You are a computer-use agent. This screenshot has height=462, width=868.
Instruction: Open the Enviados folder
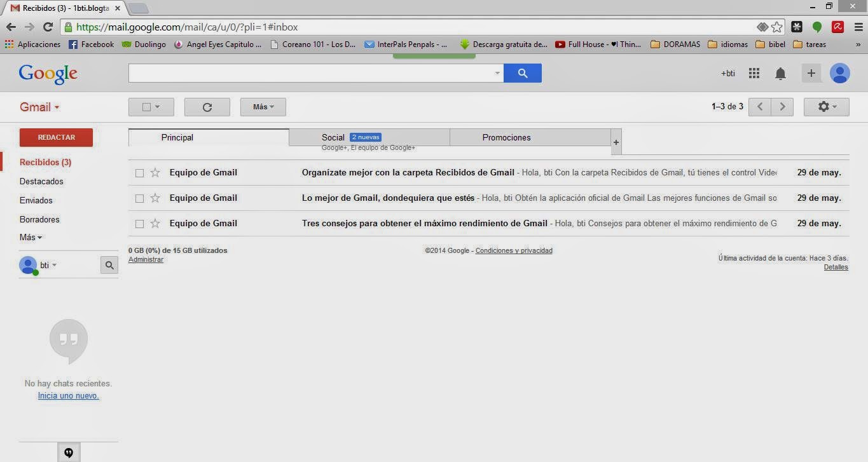pos(36,200)
